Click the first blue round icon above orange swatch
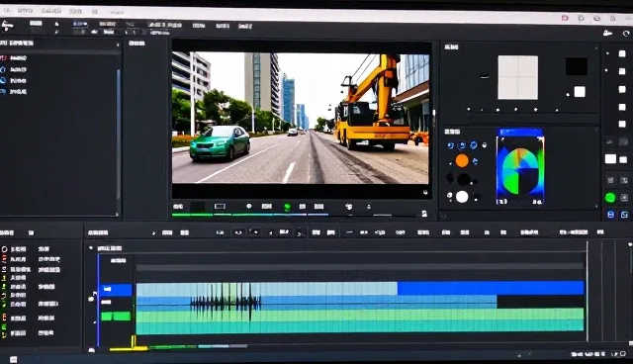This screenshot has height=364, width=633. [451, 145]
